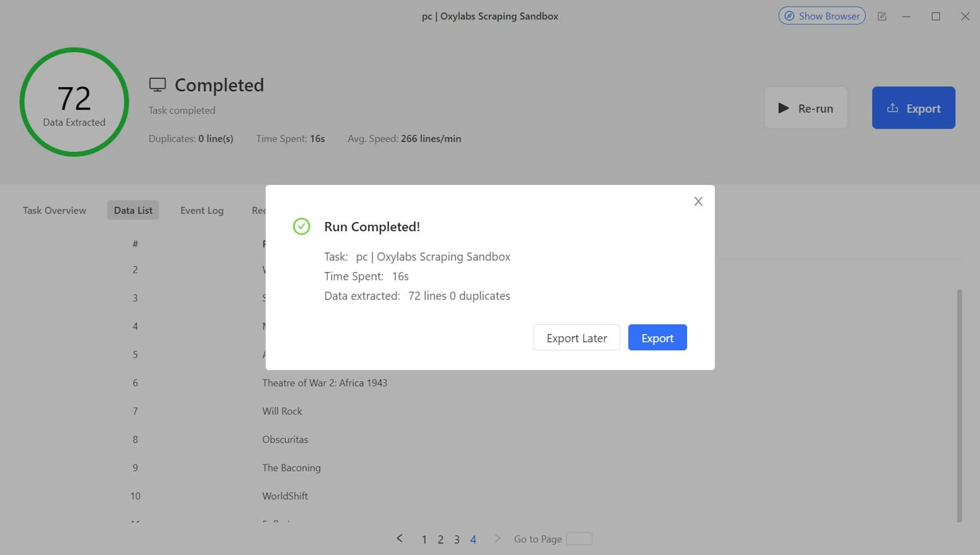Switch to the Task Overview tab
This screenshot has width=980, height=555.
55,210
